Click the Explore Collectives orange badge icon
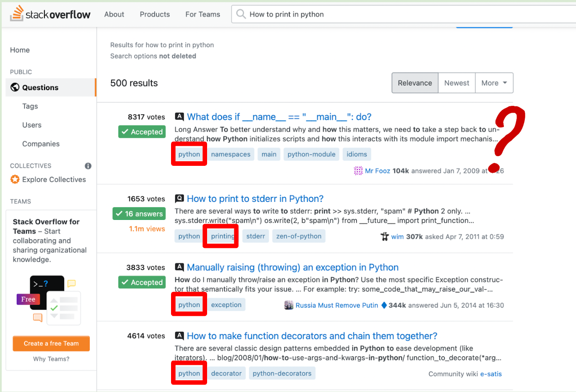This screenshot has height=392, width=576. [15, 179]
